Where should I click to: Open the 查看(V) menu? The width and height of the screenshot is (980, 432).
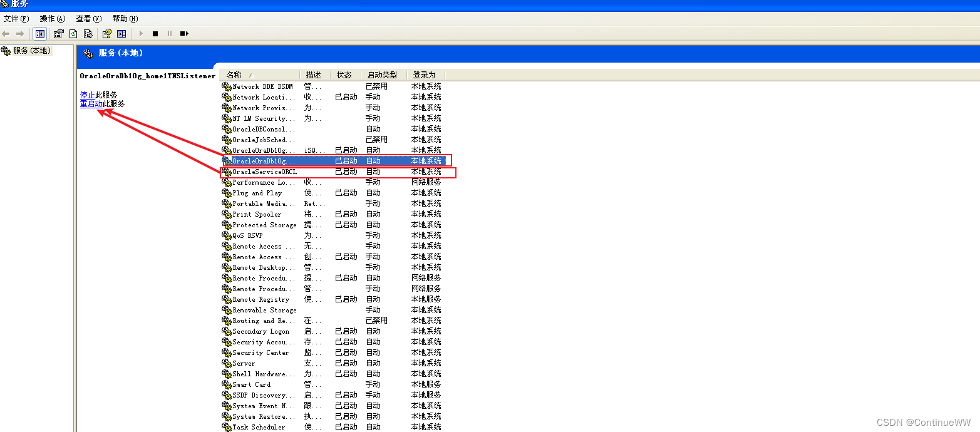(88, 19)
